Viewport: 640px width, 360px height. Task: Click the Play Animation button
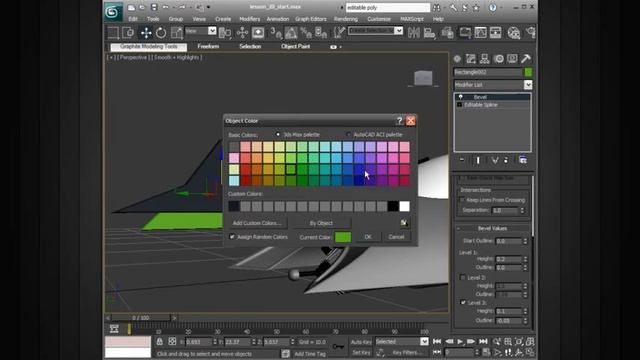[x=460, y=342]
